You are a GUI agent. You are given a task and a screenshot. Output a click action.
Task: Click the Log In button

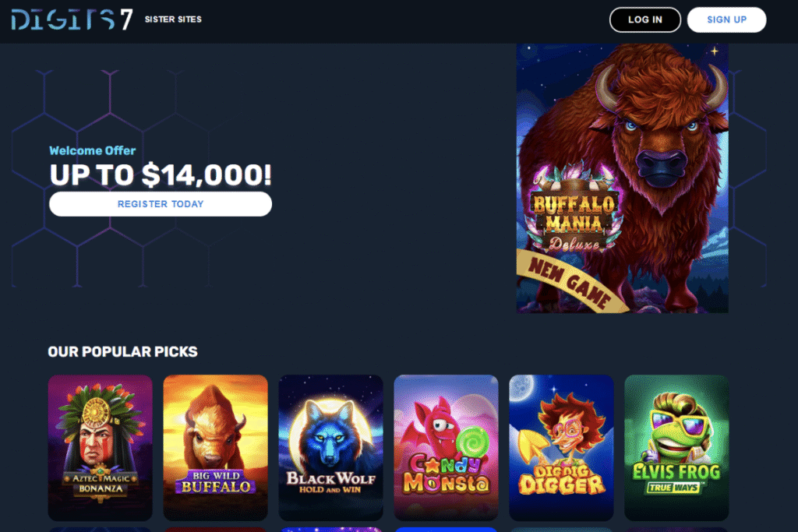click(x=644, y=19)
